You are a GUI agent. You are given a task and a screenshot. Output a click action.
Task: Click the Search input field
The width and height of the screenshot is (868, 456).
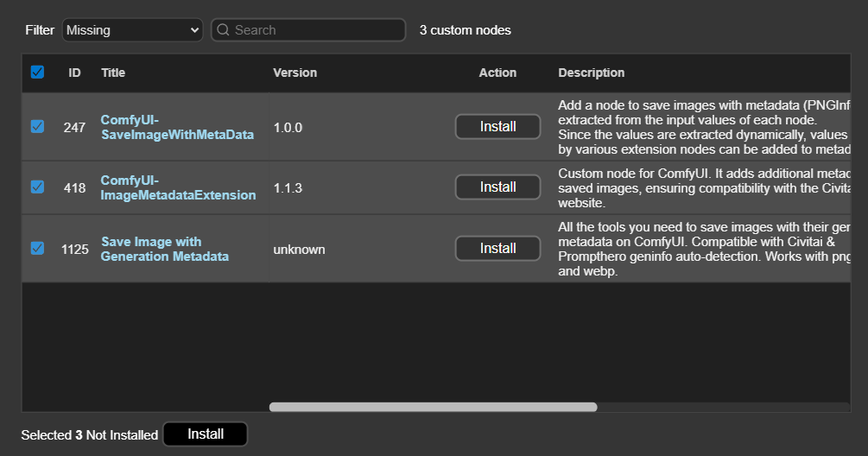(308, 30)
